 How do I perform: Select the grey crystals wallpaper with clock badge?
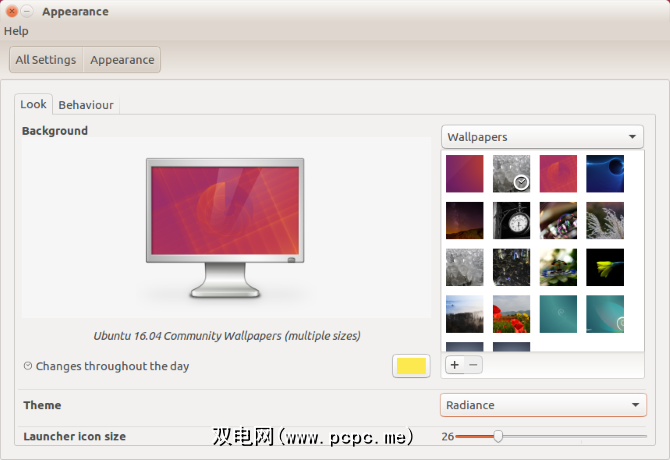(x=511, y=173)
